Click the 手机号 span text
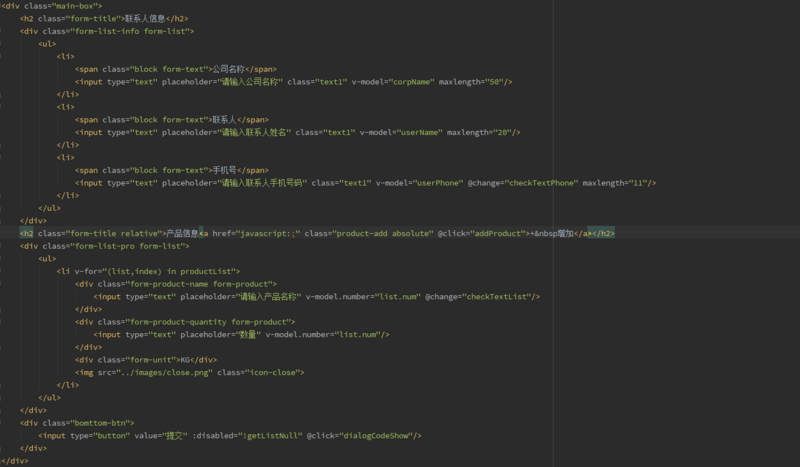 point(224,170)
